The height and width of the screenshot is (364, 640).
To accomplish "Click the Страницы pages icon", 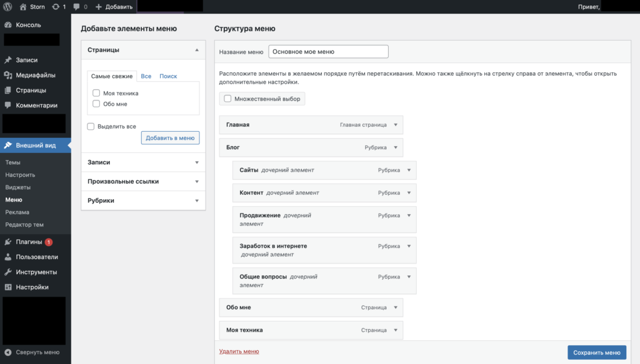I will pyautogui.click(x=7, y=90).
